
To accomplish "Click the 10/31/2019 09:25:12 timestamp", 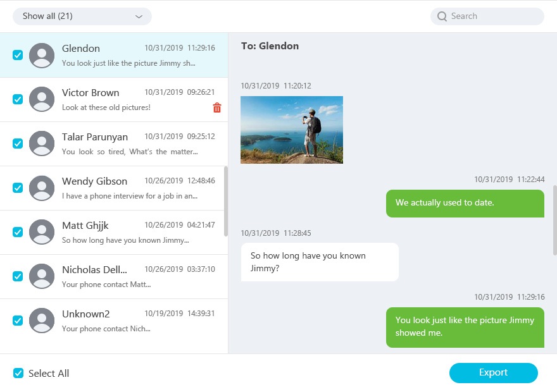I will [x=179, y=137].
